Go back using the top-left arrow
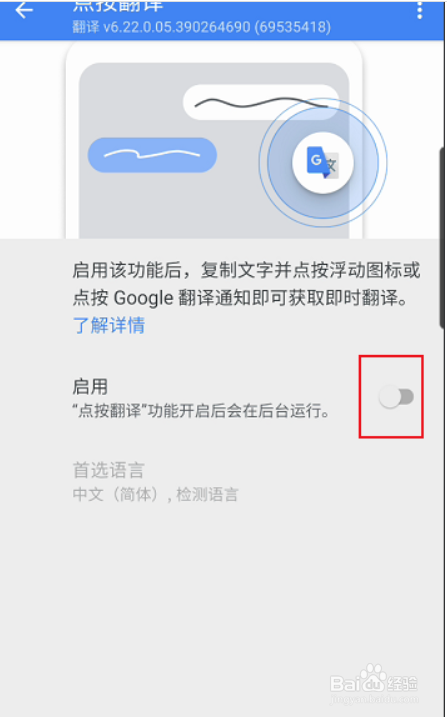Viewport: 447px width, 717px height. click(24, 10)
